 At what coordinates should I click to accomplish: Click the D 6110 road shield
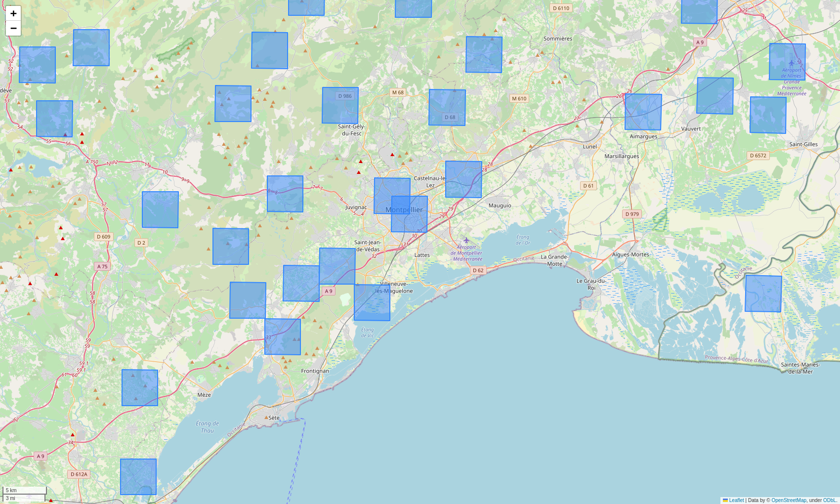pyautogui.click(x=561, y=8)
